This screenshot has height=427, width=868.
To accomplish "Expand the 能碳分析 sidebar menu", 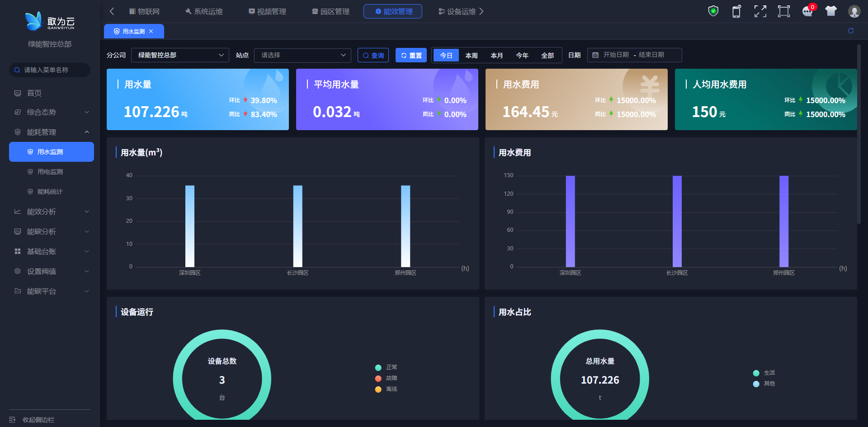I will (52, 231).
